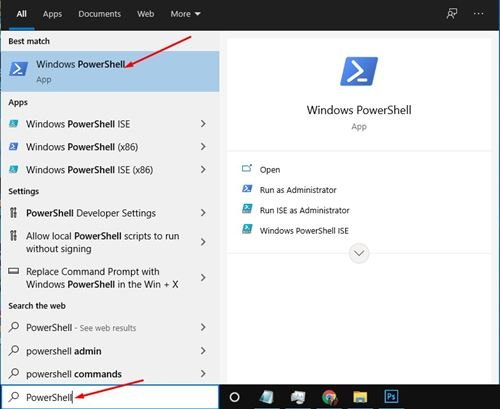This screenshot has height=409, width=500.
Task: Switch to the Documents tab
Action: click(99, 14)
